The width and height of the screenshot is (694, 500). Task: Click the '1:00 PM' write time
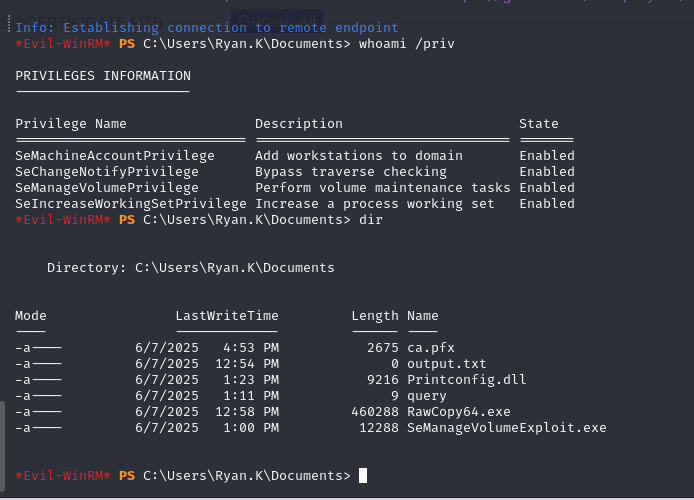(x=251, y=427)
